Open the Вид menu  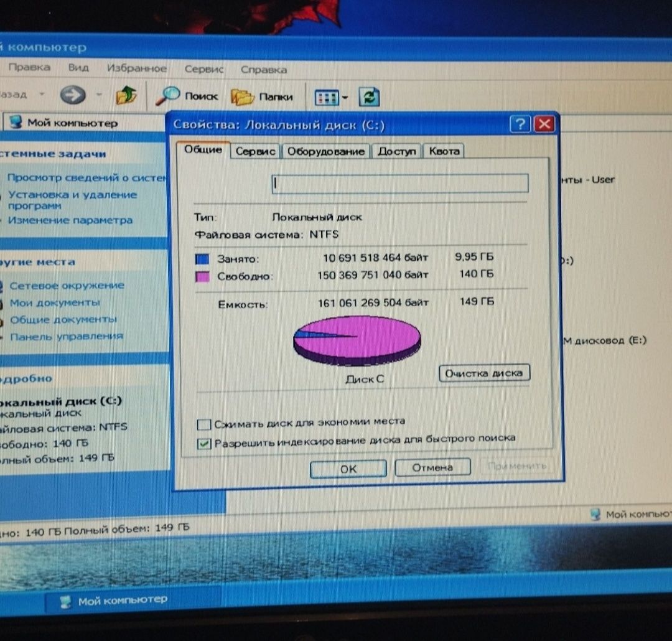(78, 67)
